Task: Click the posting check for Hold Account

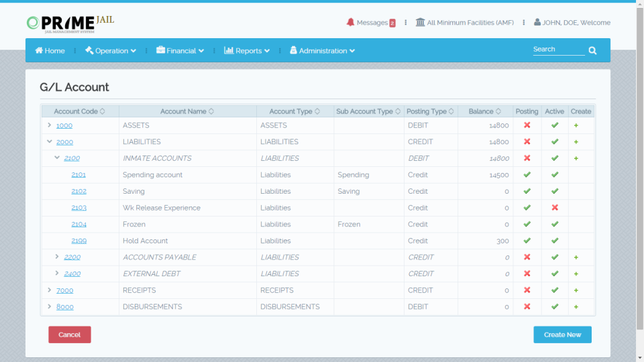Action: (527, 241)
